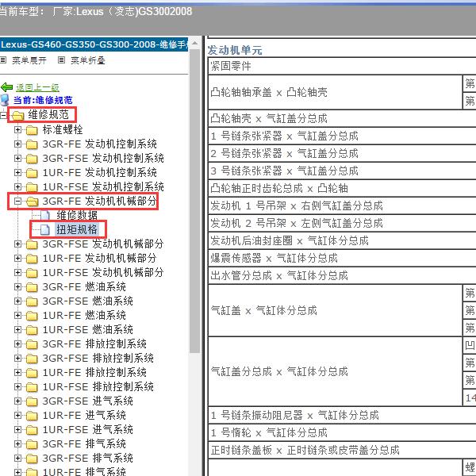Image resolution: width=476 pixels, height=476 pixels.
Task: Click the 3GR-FSE 发动机控制系统 folder icon
Action: click(32, 159)
